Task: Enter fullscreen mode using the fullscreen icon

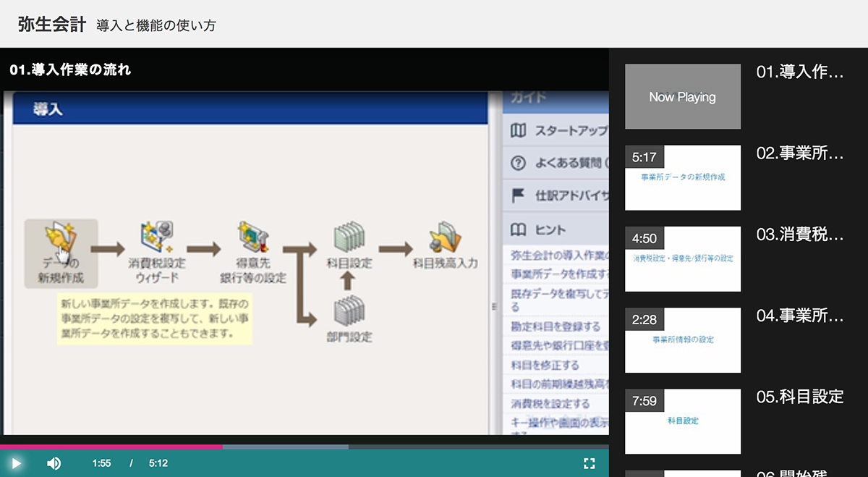Action: point(589,463)
